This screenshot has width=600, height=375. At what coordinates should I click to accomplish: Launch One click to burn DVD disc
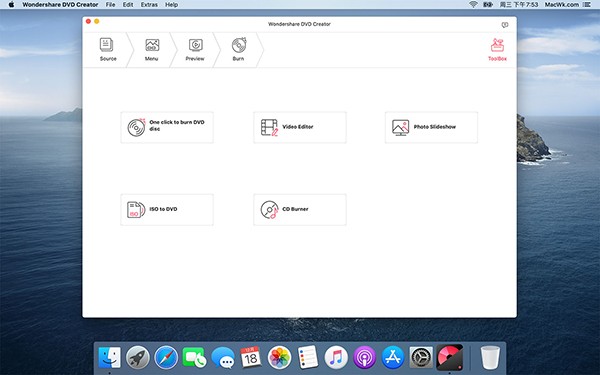click(x=167, y=127)
